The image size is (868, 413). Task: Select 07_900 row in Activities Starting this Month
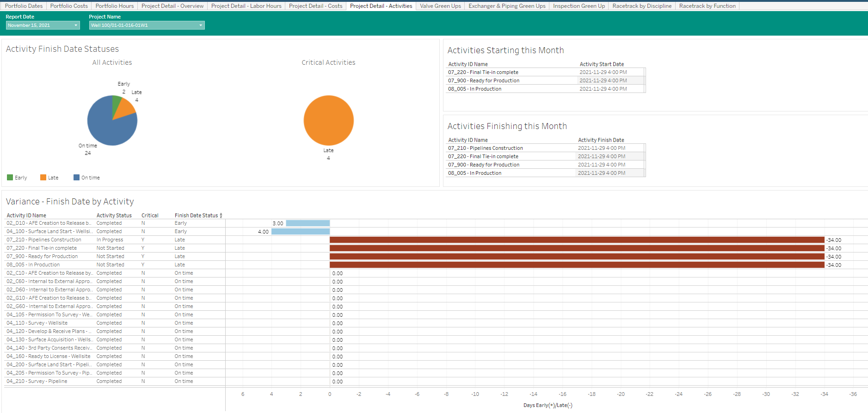[x=483, y=81]
